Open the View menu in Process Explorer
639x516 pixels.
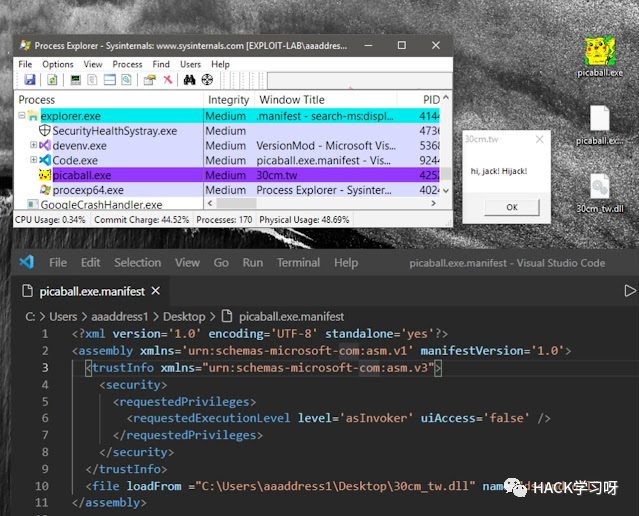pyautogui.click(x=93, y=64)
